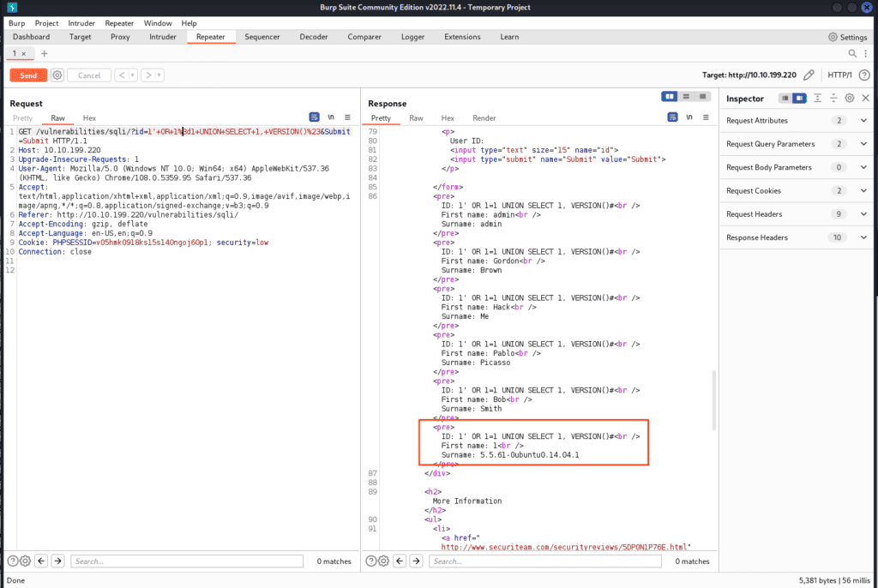This screenshot has width=878, height=588.
Task: Toggle Response message wrap icon
Action: pyautogui.click(x=672, y=117)
